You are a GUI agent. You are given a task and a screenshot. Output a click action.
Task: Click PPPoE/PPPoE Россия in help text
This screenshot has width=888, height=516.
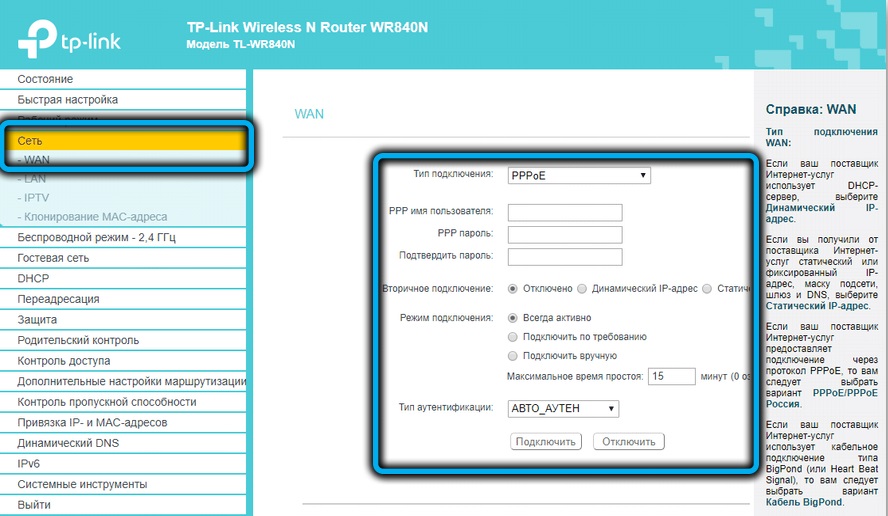[822, 398]
